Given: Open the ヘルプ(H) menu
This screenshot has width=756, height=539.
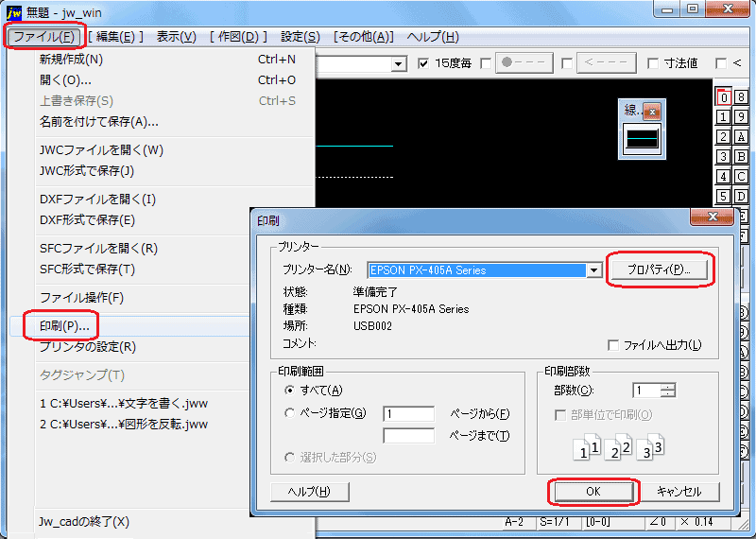Looking at the screenshot, I should (x=433, y=37).
